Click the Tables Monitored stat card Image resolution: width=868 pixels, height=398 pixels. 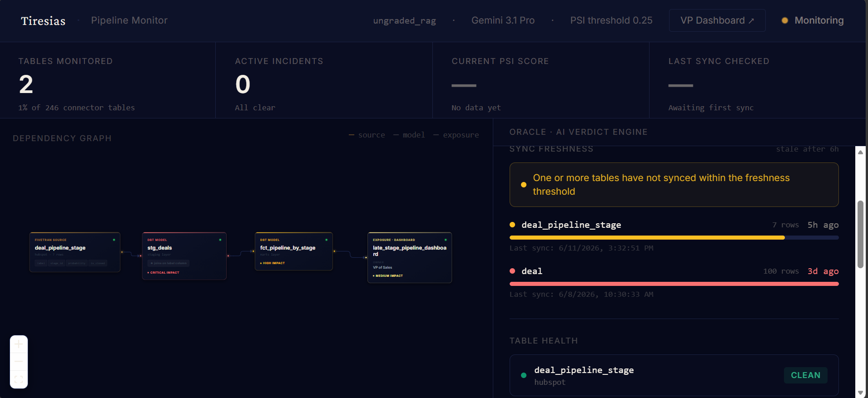click(108, 80)
